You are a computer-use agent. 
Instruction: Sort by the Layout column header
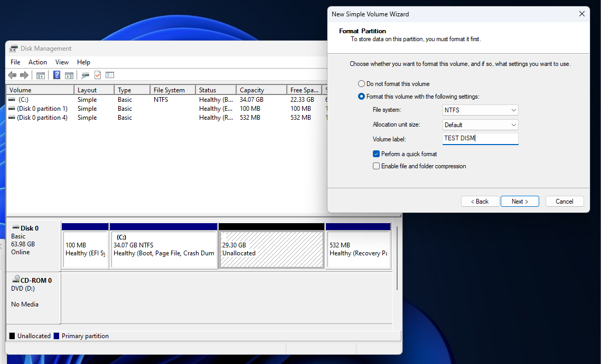94,90
